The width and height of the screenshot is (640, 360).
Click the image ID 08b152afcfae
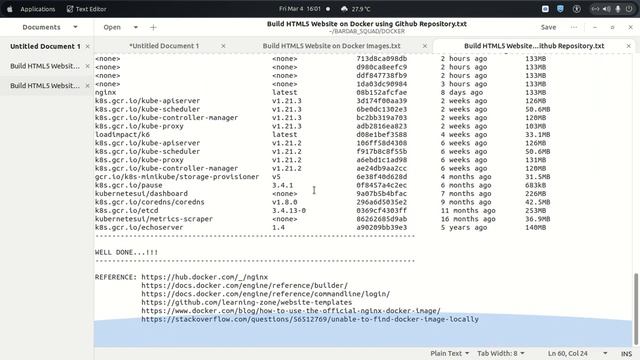382,93
